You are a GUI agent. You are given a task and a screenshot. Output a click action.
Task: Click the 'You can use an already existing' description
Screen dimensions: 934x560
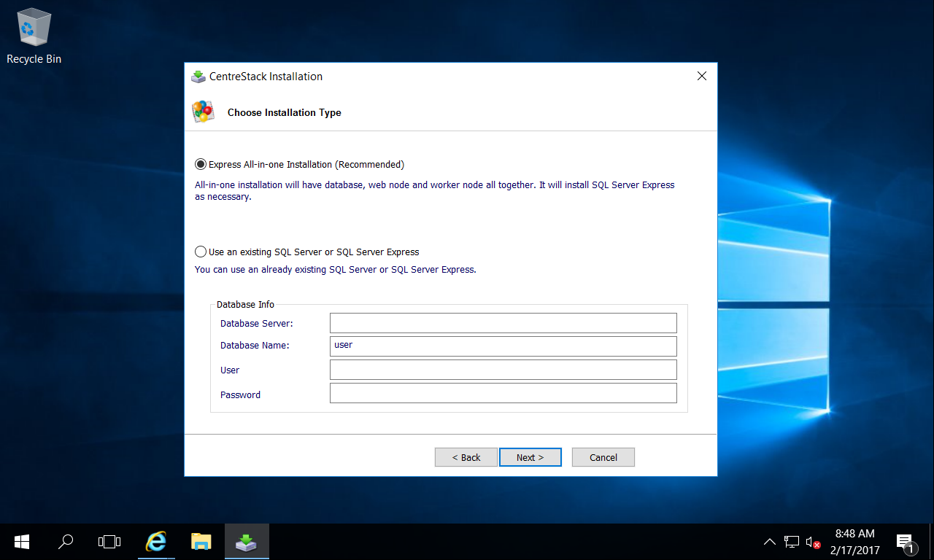[x=336, y=270]
